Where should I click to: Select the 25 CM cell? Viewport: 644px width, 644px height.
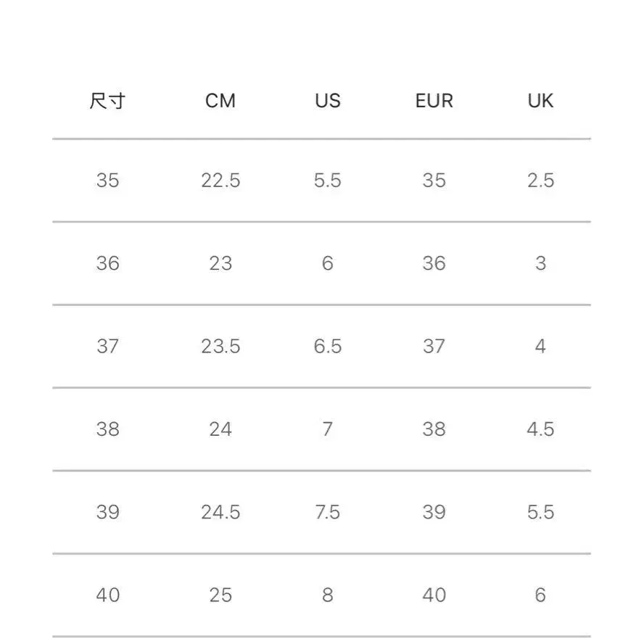tap(220, 595)
